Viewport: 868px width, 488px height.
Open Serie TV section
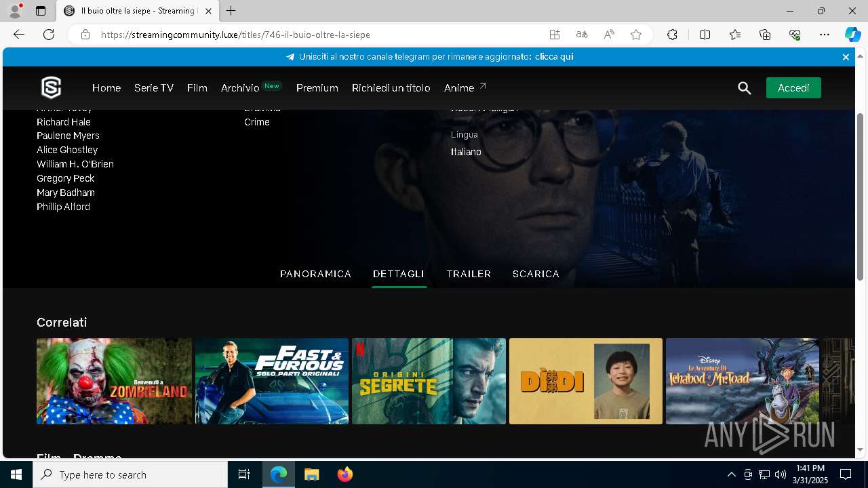(154, 88)
